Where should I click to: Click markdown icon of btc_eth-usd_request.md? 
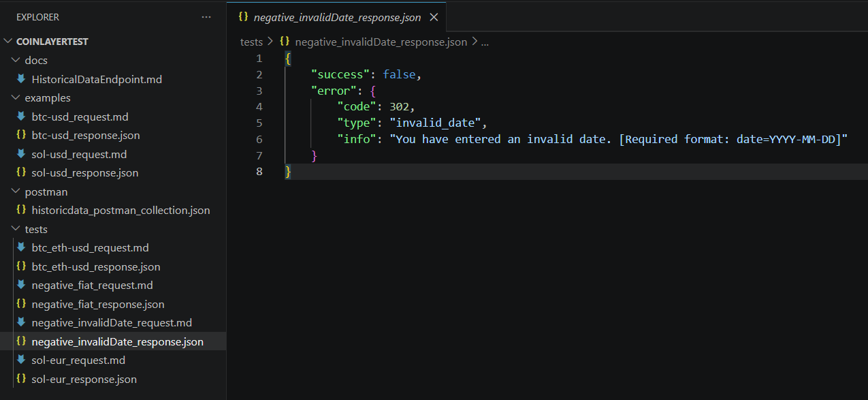tap(21, 248)
